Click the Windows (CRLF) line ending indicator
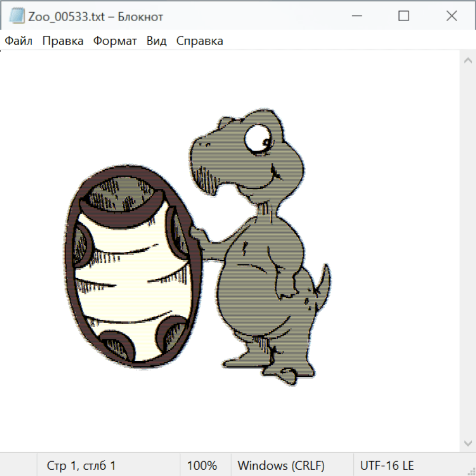The height and width of the screenshot is (476, 476). coord(281,465)
